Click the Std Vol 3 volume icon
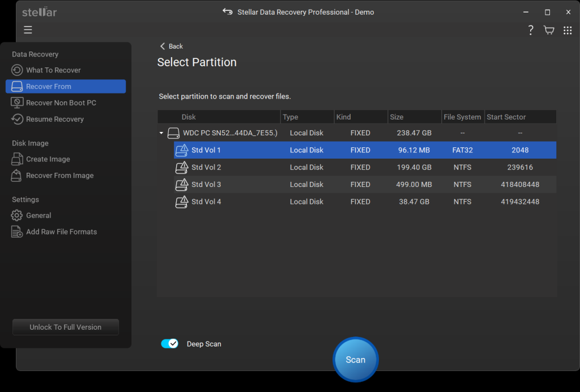This screenshot has width=580, height=392. [x=182, y=185]
